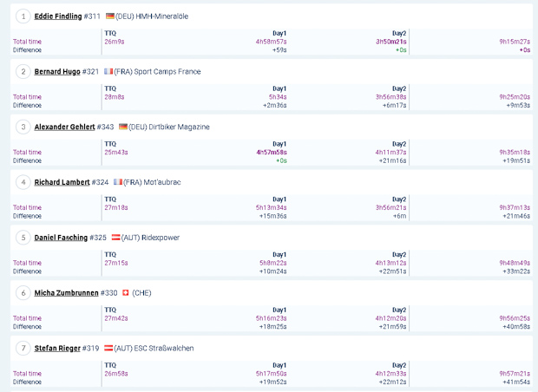Click the rank 1 circle badge

tap(23, 16)
